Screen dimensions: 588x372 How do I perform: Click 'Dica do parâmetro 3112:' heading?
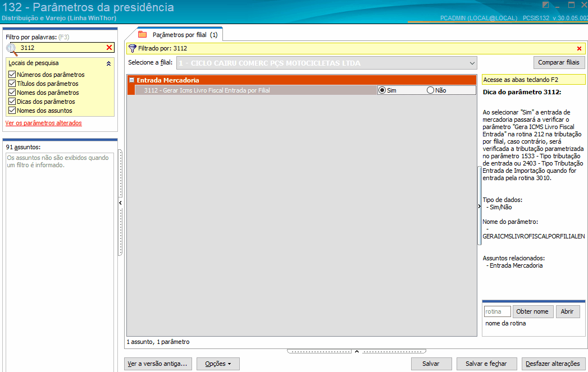[522, 92]
